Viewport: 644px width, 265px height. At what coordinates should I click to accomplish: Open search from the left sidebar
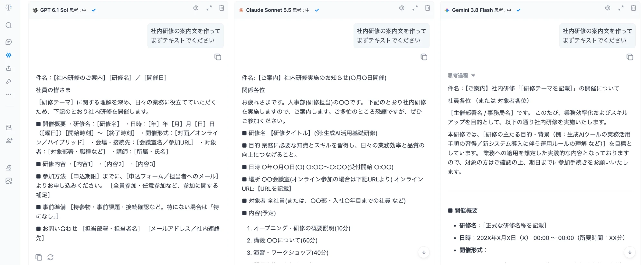[9, 25]
